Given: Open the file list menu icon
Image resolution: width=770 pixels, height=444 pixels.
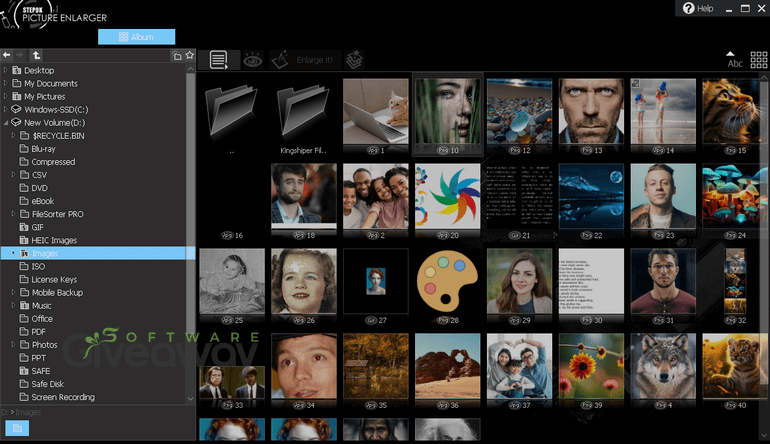Looking at the screenshot, I should point(219,60).
